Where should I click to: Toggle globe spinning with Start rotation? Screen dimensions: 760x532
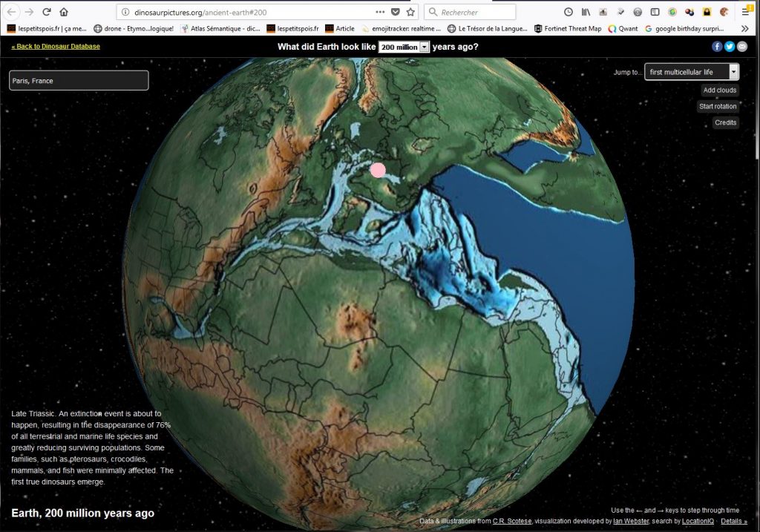717,107
